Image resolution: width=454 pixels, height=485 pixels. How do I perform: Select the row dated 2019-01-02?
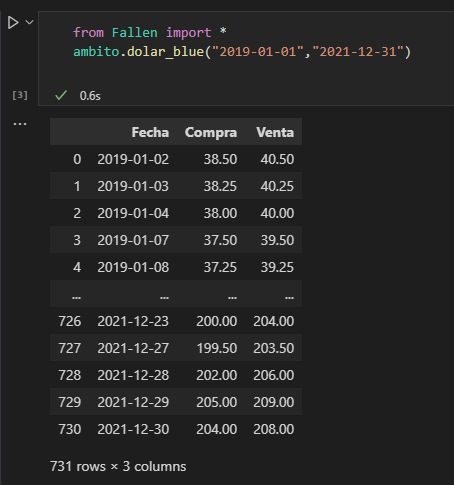(x=176, y=159)
